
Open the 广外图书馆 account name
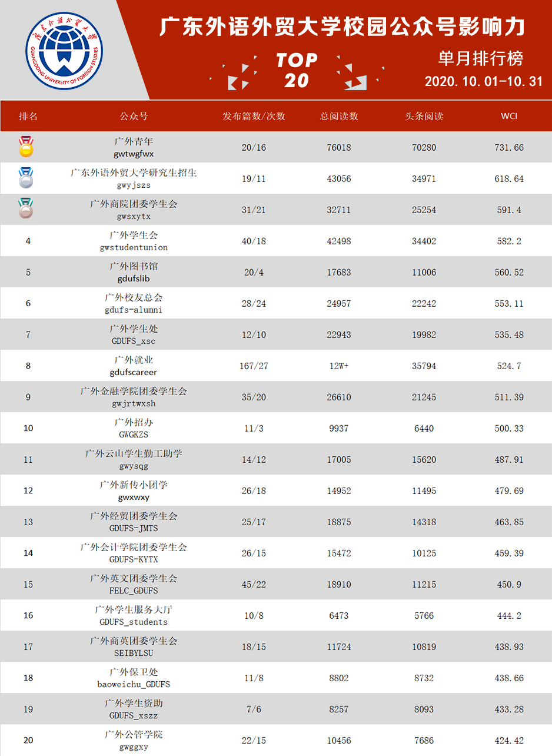[134, 266]
